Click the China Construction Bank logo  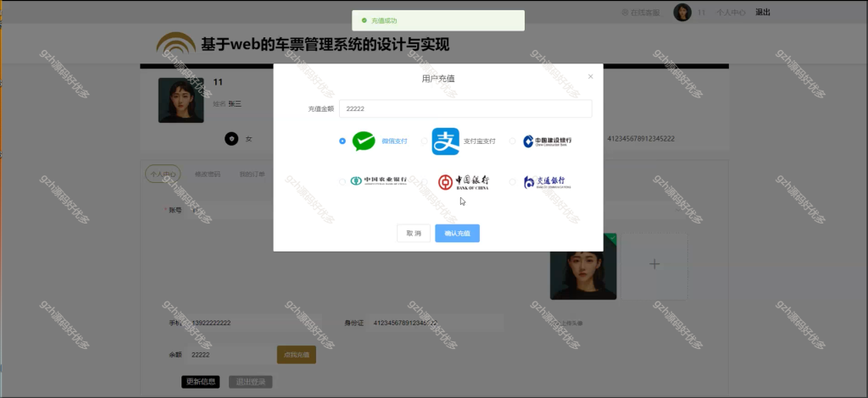pyautogui.click(x=548, y=141)
